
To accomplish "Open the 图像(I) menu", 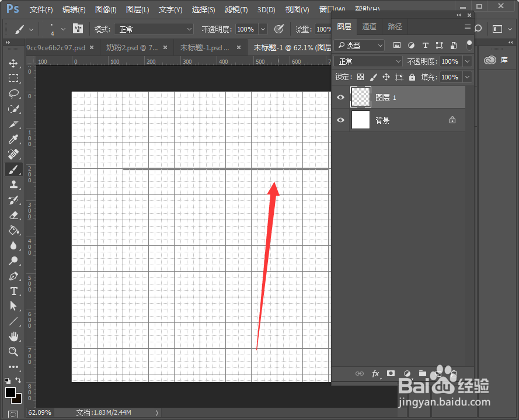I will click(x=106, y=9).
